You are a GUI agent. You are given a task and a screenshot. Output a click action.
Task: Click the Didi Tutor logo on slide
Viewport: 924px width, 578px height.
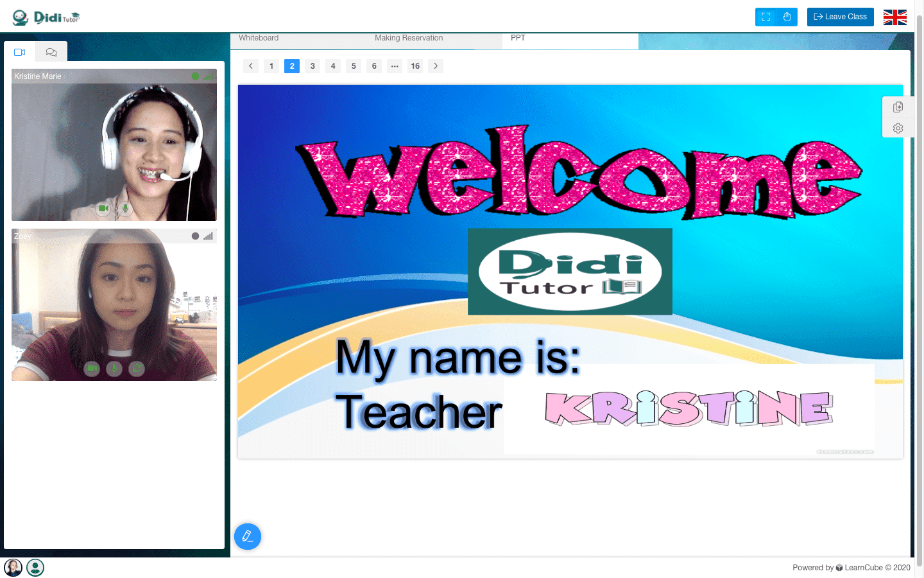[570, 272]
